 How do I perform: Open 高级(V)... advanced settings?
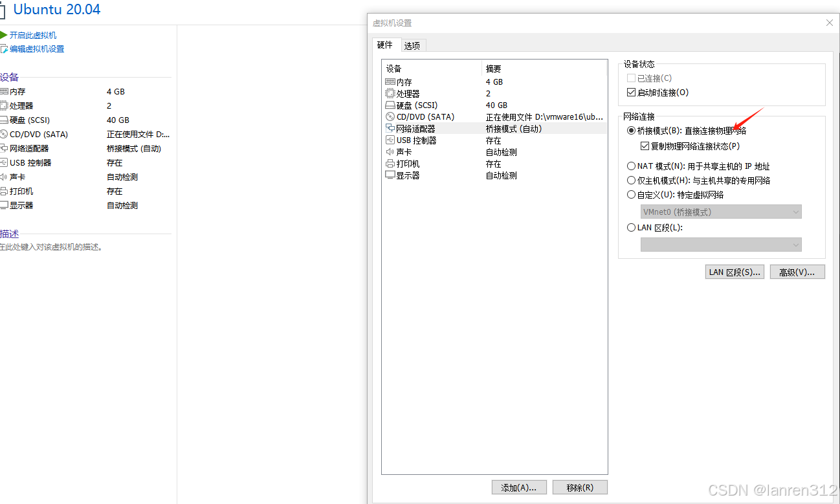click(797, 272)
